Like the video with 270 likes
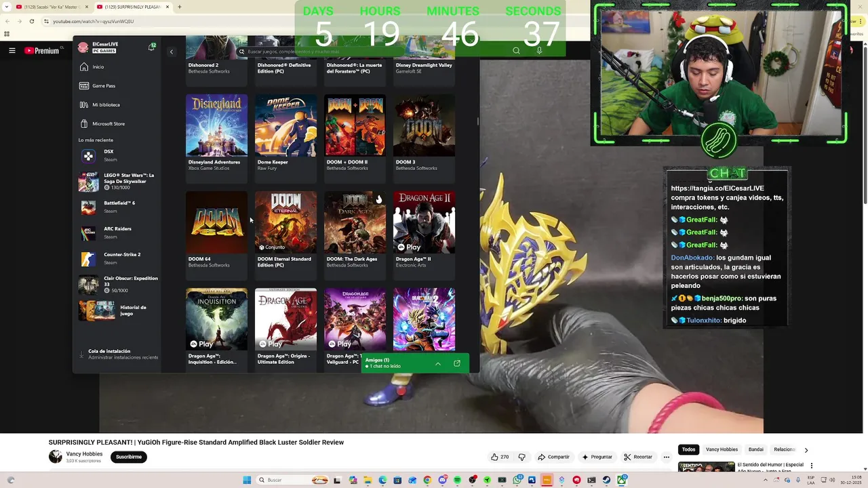Screen dimensions: 868x488 pos(500,457)
